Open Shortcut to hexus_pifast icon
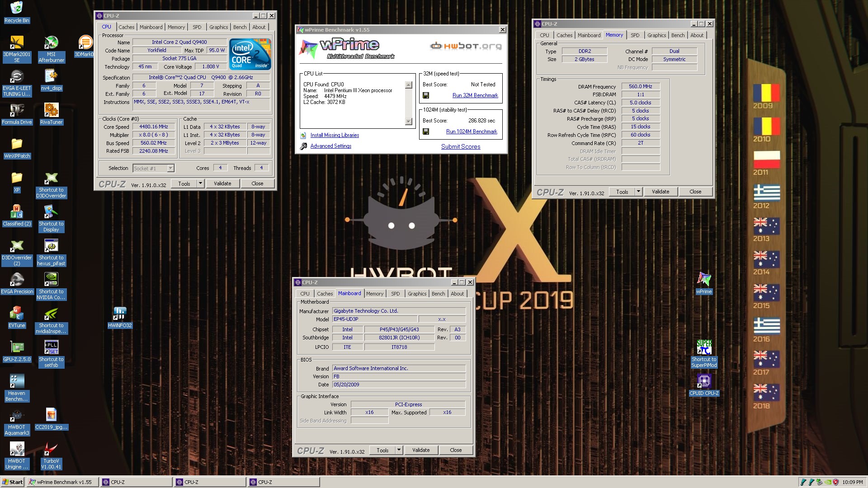The height and width of the screenshot is (488, 868). (51, 253)
